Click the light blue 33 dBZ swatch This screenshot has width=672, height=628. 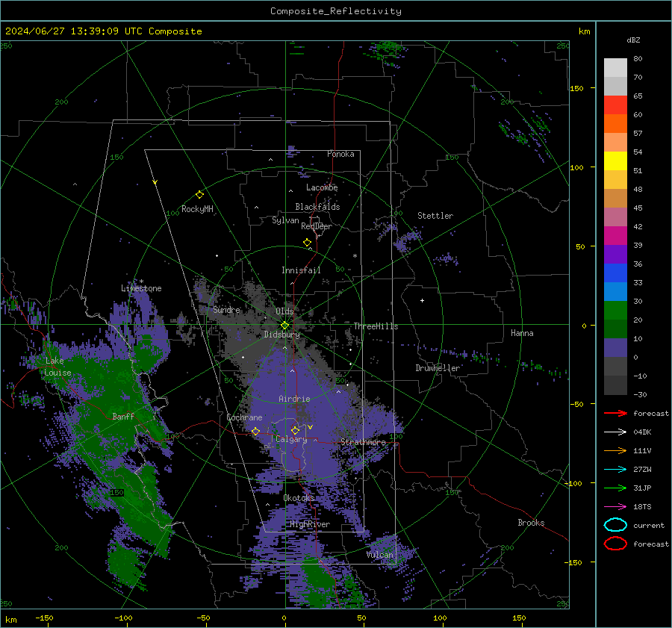(x=615, y=291)
